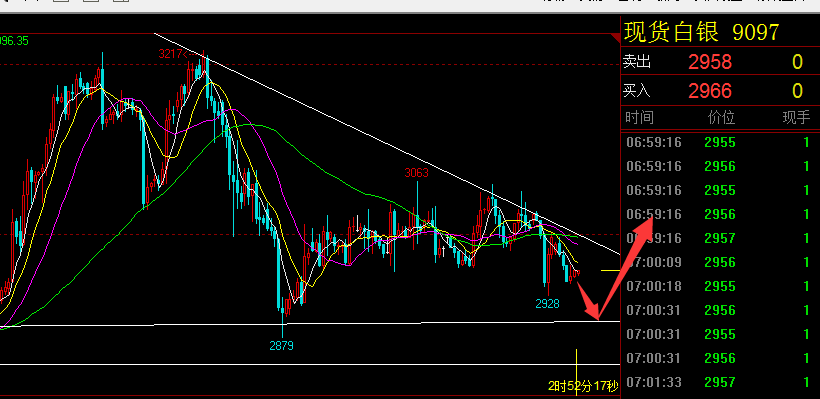Select the white descending trendline
820x399 pixels.
click(387, 143)
